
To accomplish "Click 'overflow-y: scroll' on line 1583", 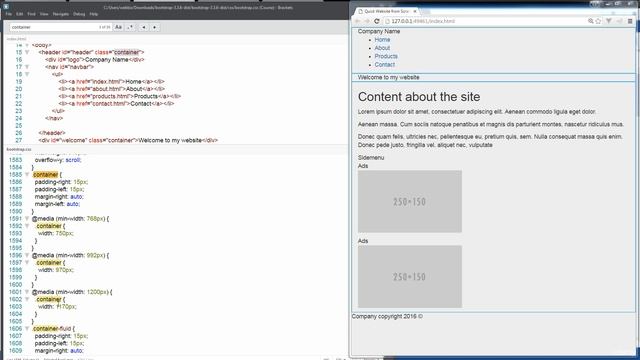I will [x=58, y=160].
